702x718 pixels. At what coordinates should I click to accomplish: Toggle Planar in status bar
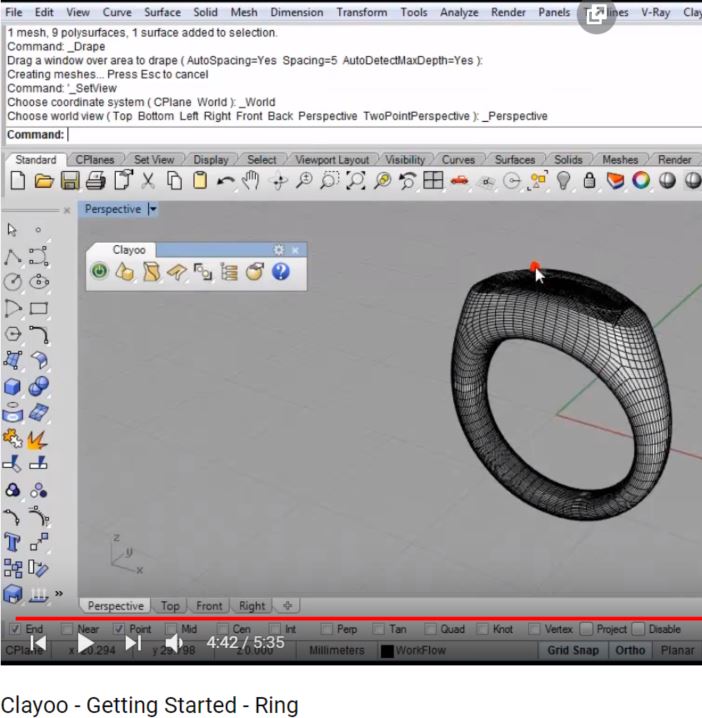677,650
